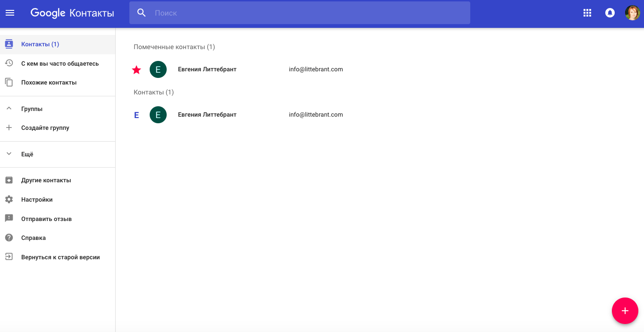Open the Евгения Литтебрант avatar under Контакты (1)
The width and height of the screenshot is (644, 332).
tap(158, 115)
